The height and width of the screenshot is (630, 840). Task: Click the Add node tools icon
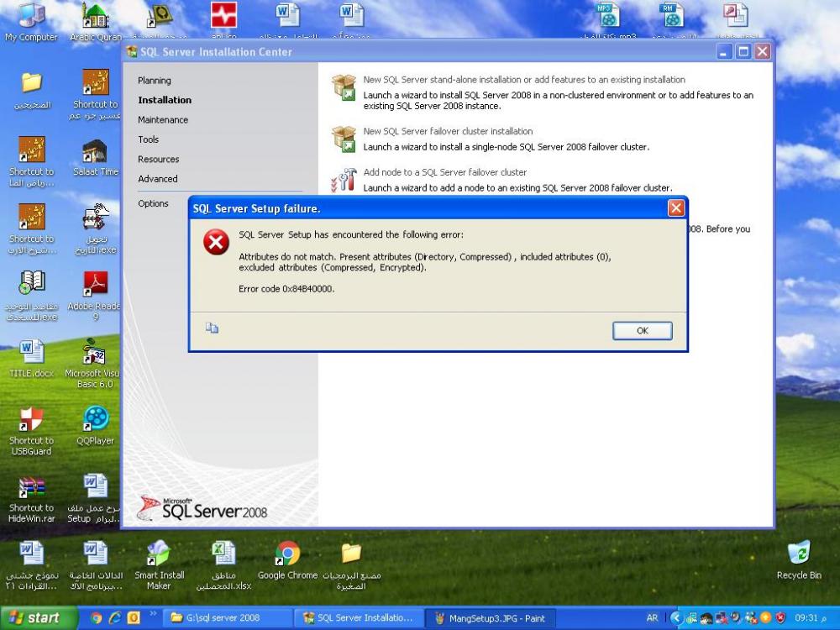pyautogui.click(x=344, y=180)
